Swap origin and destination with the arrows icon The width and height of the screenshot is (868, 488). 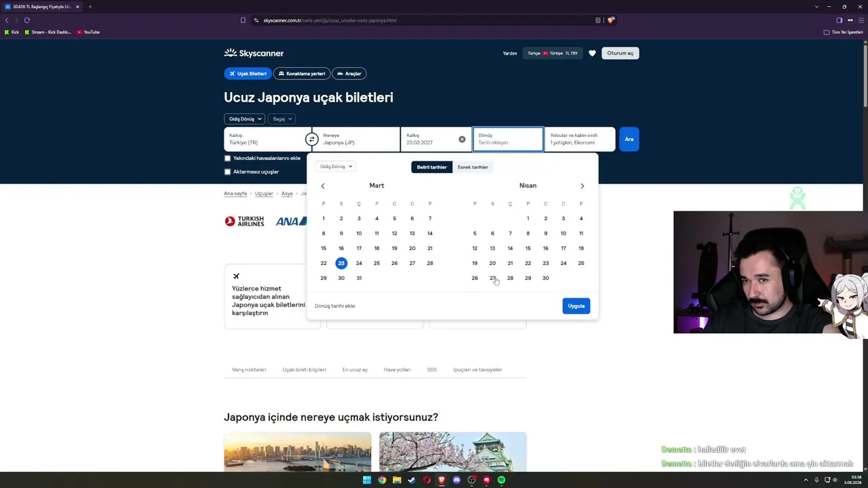pyautogui.click(x=312, y=139)
